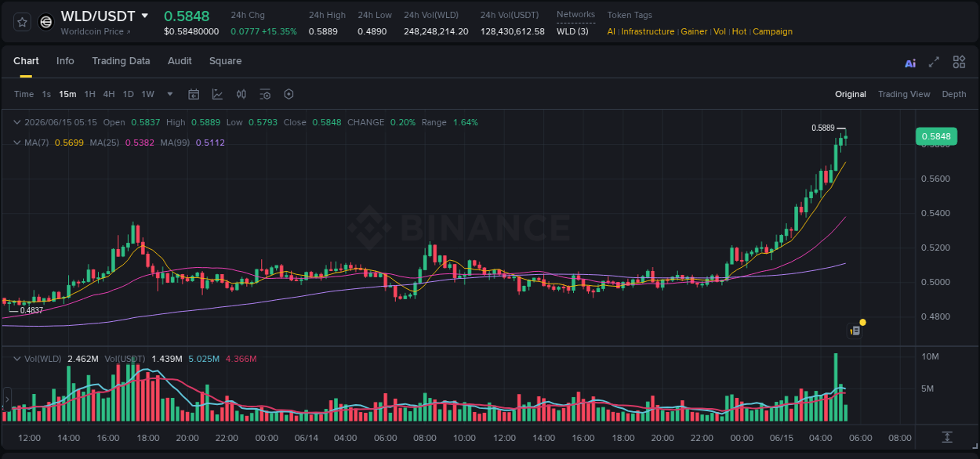Click the MA(25) indicator label
The height and width of the screenshot is (459, 980).
pos(104,143)
